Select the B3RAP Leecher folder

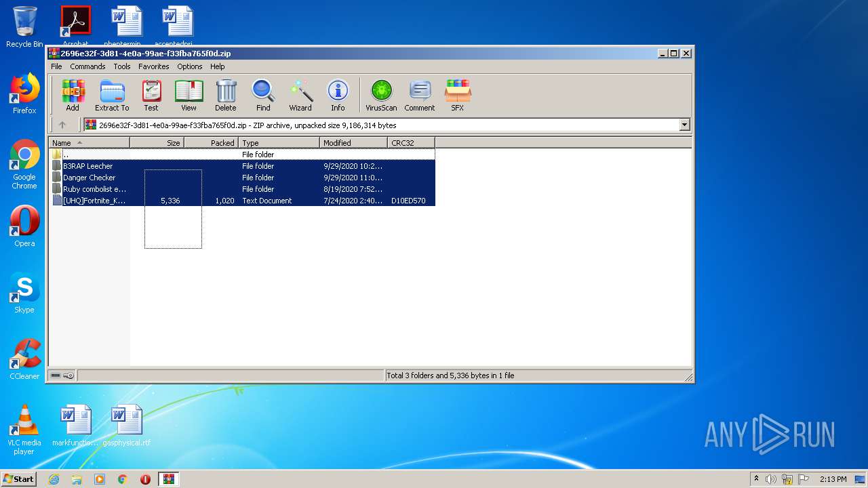(x=88, y=166)
